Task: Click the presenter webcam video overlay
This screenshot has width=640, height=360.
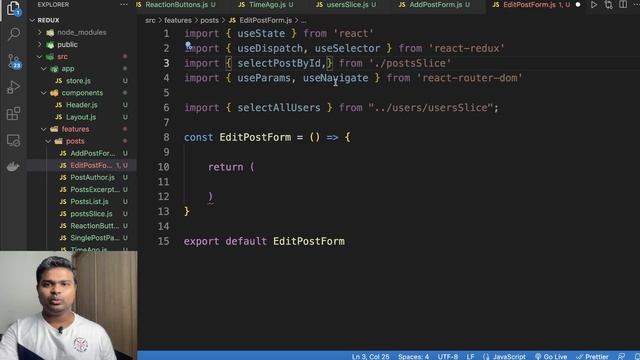Action: [x=69, y=305]
